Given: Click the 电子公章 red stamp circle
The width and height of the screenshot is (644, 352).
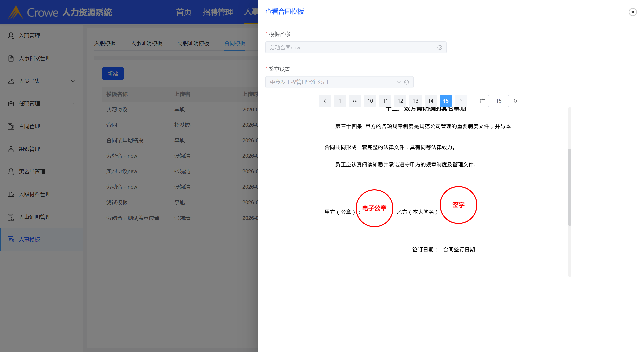Looking at the screenshot, I should point(374,208).
